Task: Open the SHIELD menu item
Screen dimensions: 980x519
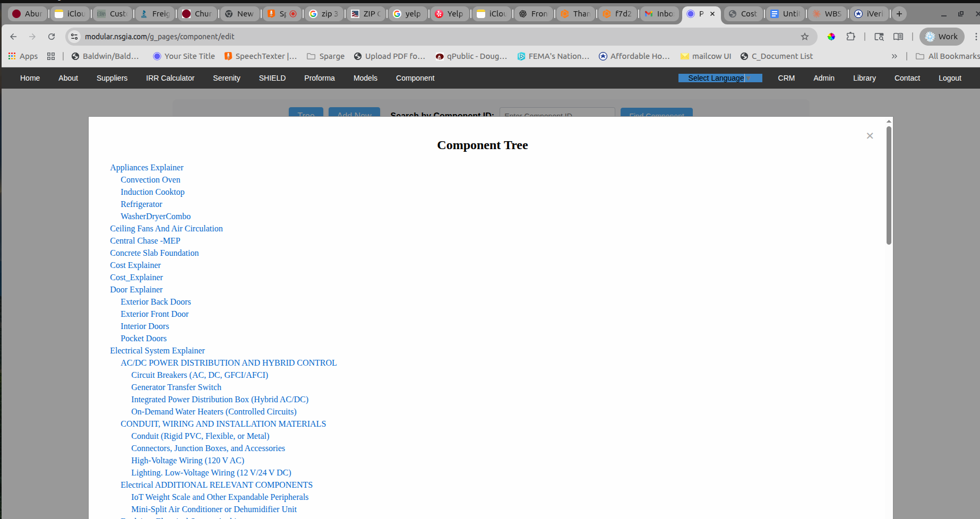Action: pyautogui.click(x=272, y=78)
